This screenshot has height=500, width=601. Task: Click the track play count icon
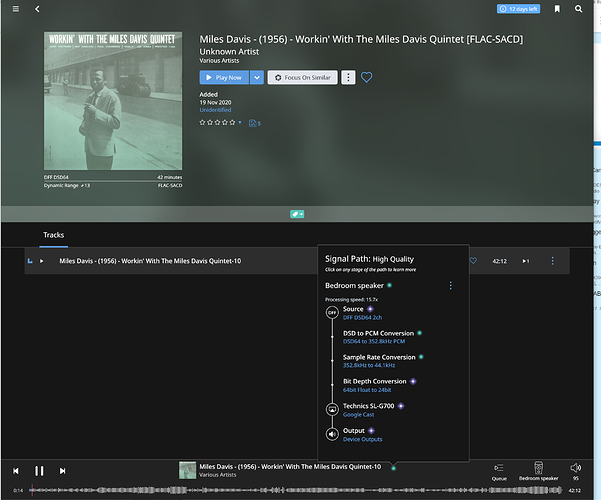pos(525,261)
